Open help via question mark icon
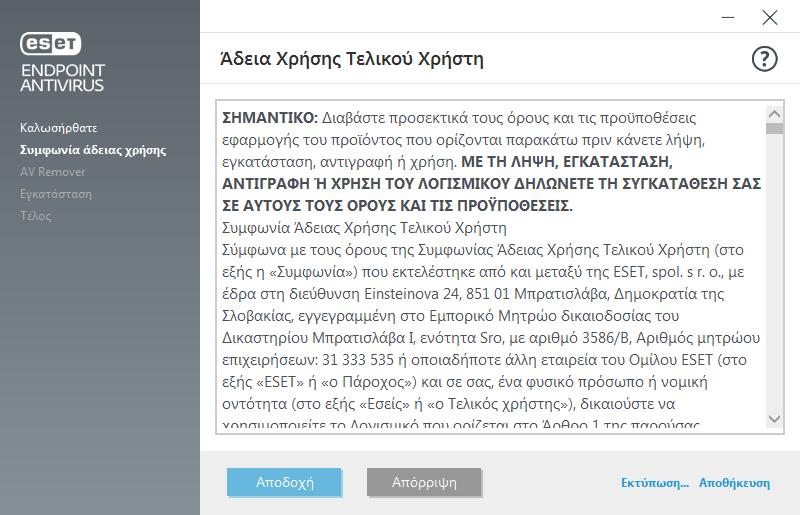Screen dimensions: 800x515 (x=764, y=59)
